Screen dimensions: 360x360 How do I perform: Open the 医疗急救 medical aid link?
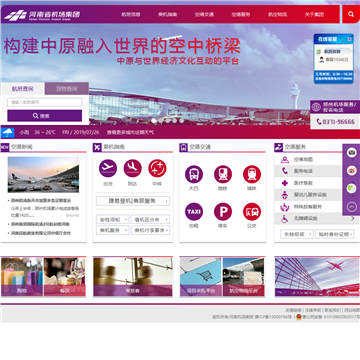(303, 183)
